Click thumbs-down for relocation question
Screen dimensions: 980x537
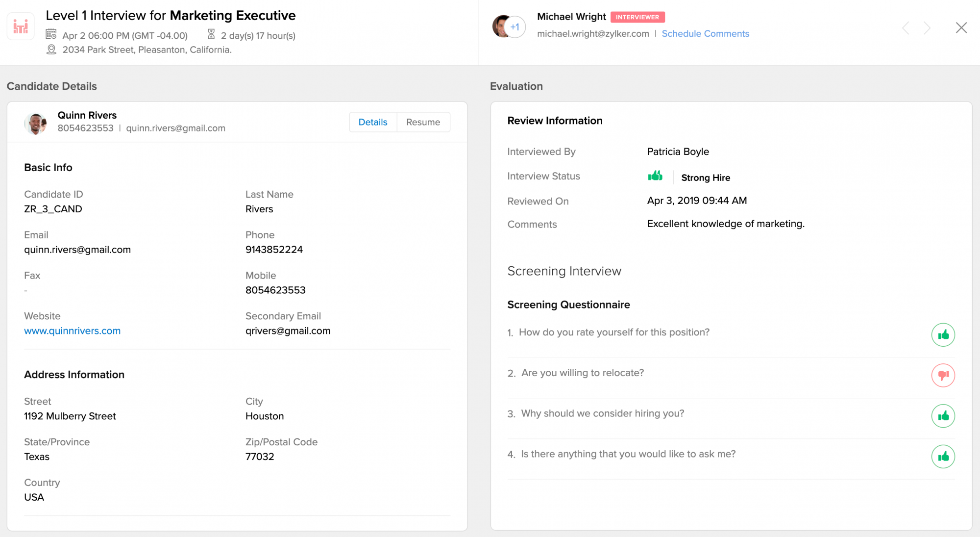click(x=943, y=376)
